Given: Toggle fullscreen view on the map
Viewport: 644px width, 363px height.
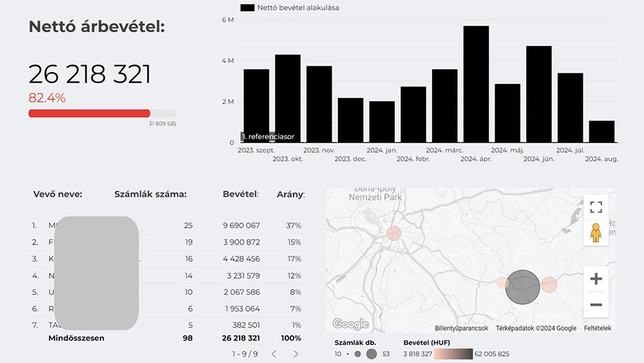Looking at the screenshot, I should click(x=596, y=207).
